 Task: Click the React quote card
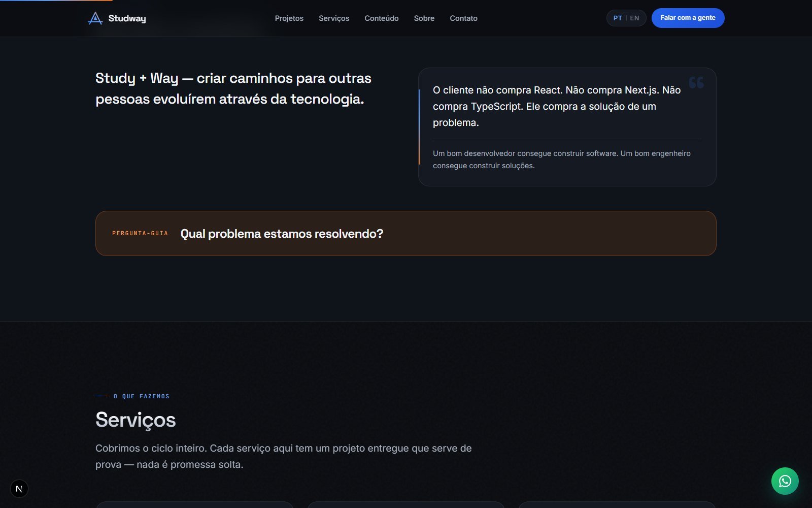tap(567, 127)
